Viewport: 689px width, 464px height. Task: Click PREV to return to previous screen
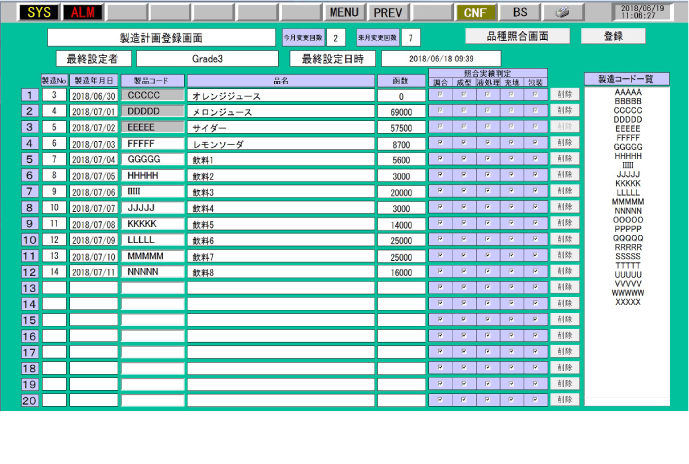pyautogui.click(x=388, y=12)
